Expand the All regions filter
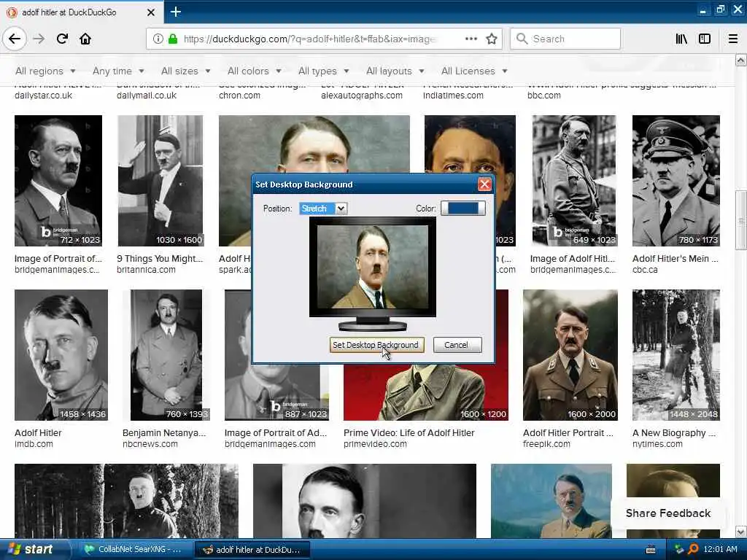This screenshot has height=560, width=747. pyautogui.click(x=45, y=71)
